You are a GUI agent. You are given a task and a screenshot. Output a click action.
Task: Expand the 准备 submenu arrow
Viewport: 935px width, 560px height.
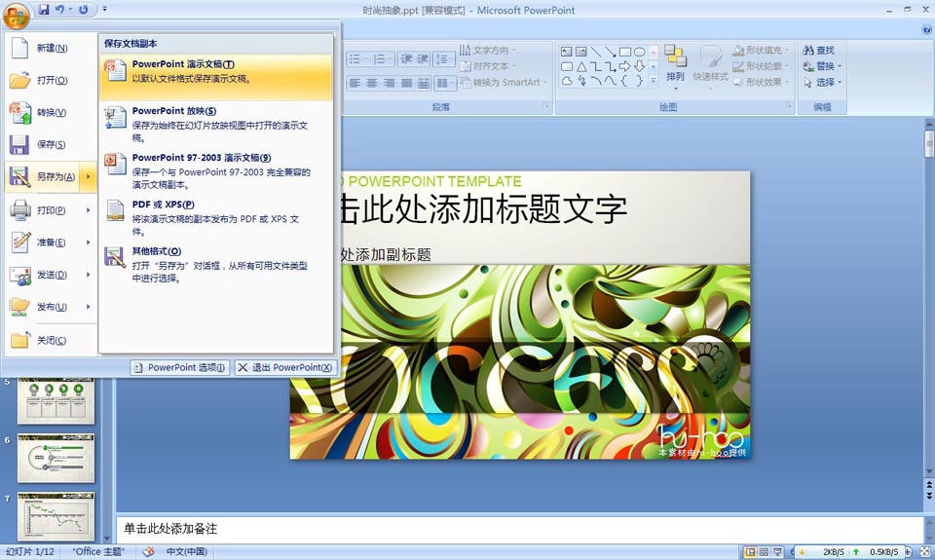(89, 243)
